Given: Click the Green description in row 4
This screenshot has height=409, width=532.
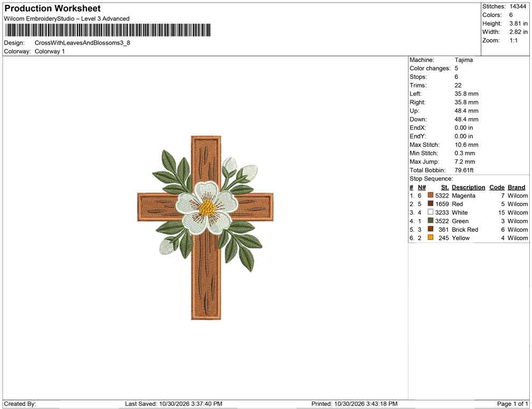Looking at the screenshot, I should tap(460, 221).
